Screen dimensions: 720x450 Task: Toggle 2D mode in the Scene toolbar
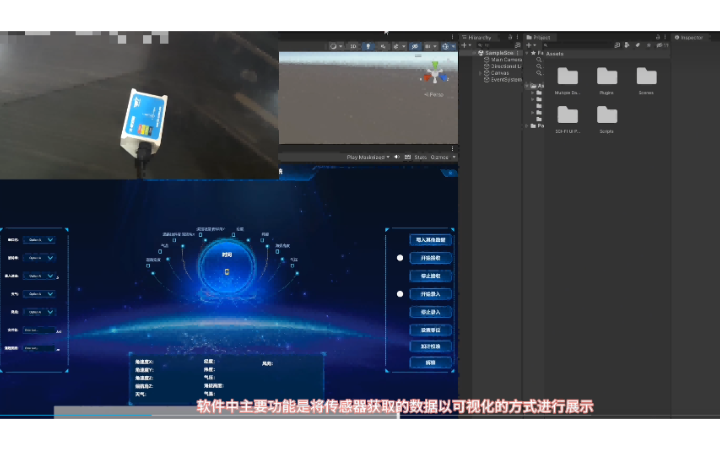tap(353, 46)
